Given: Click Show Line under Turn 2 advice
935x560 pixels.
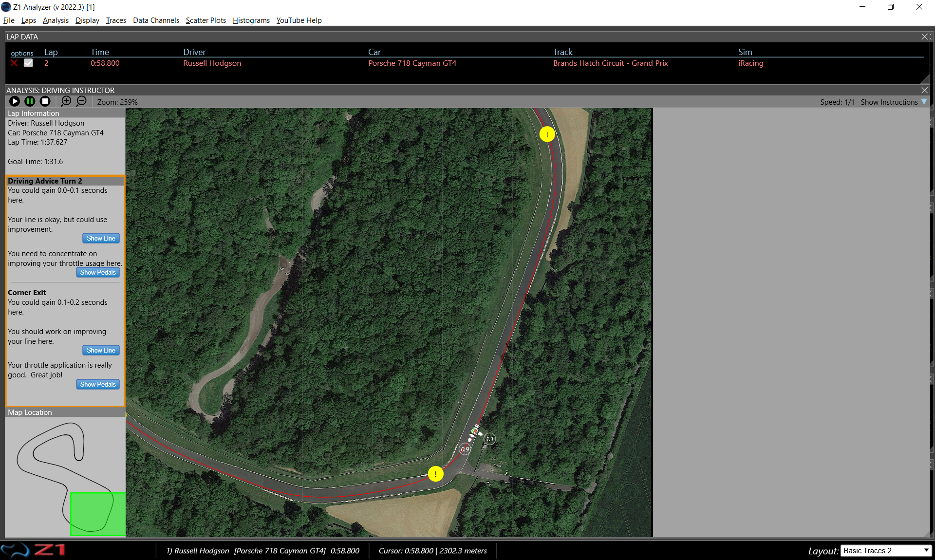Looking at the screenshot, I should (x=101, y=238).
